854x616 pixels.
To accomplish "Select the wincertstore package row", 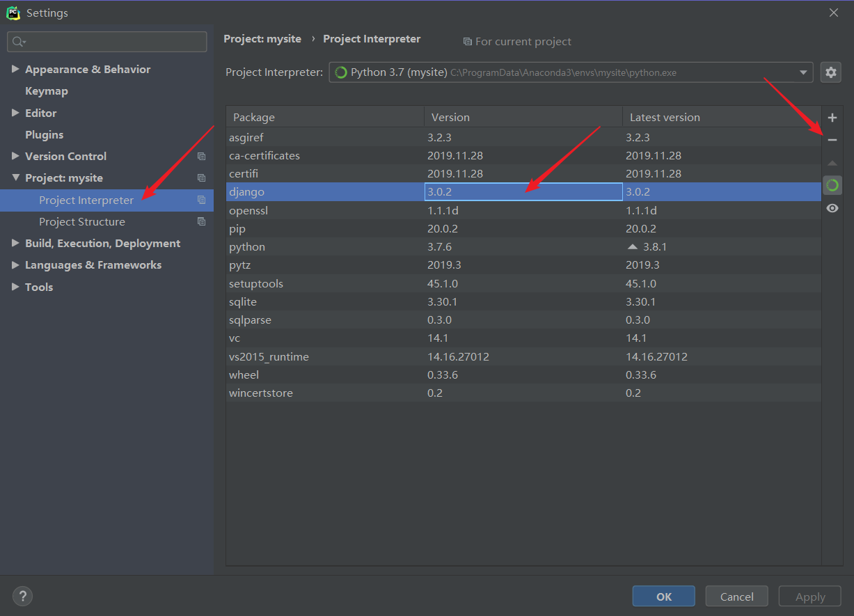I will [523, 393].
